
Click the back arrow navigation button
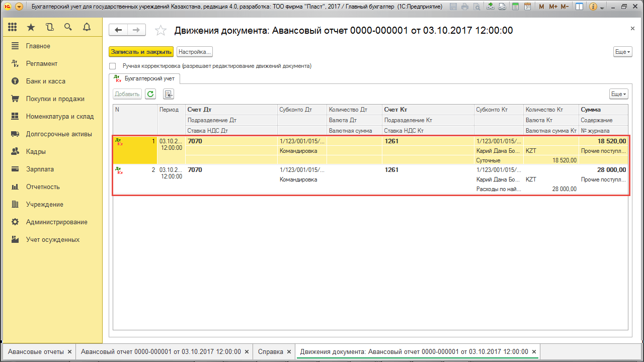pos(118,30)
